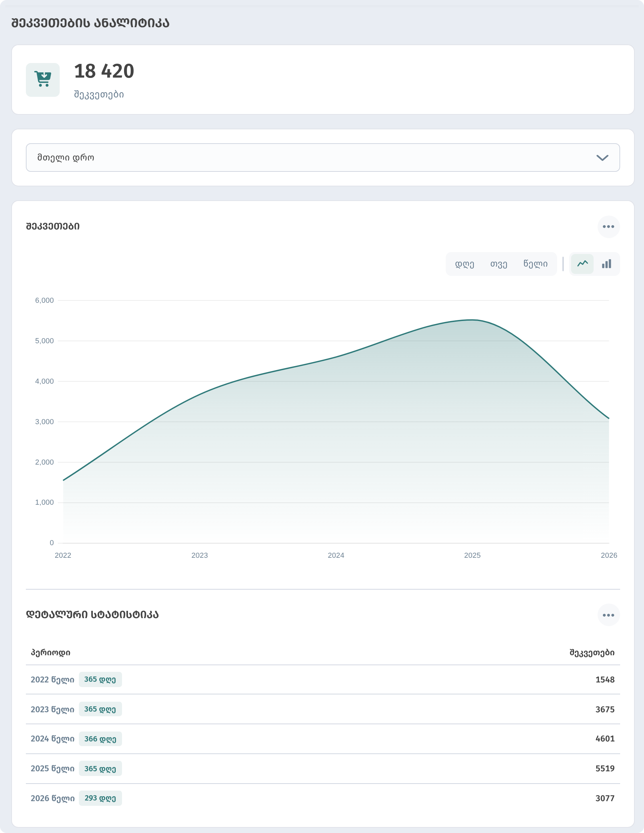
Task: Group chart by დღე
Action: click(464, 264)
